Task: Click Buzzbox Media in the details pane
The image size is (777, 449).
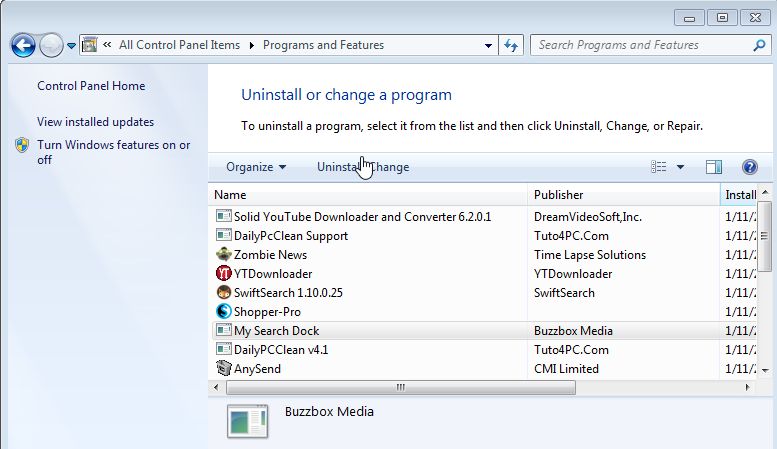Action: point(329,412)
